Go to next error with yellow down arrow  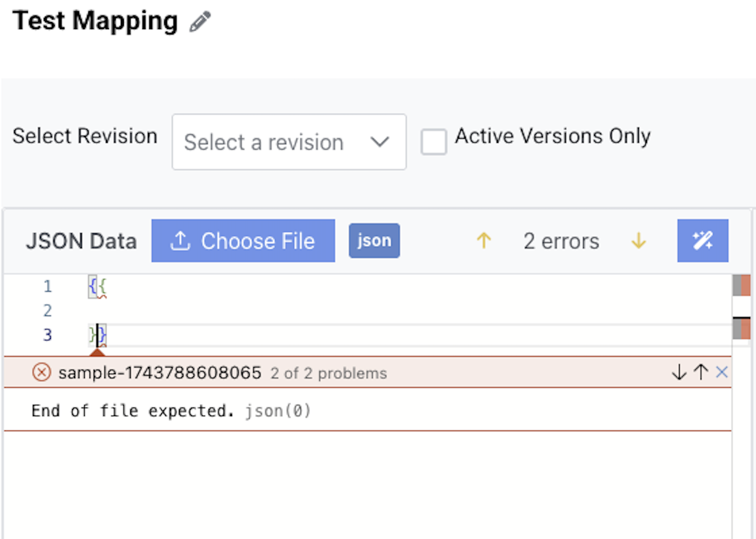click(x=639, y=241)
